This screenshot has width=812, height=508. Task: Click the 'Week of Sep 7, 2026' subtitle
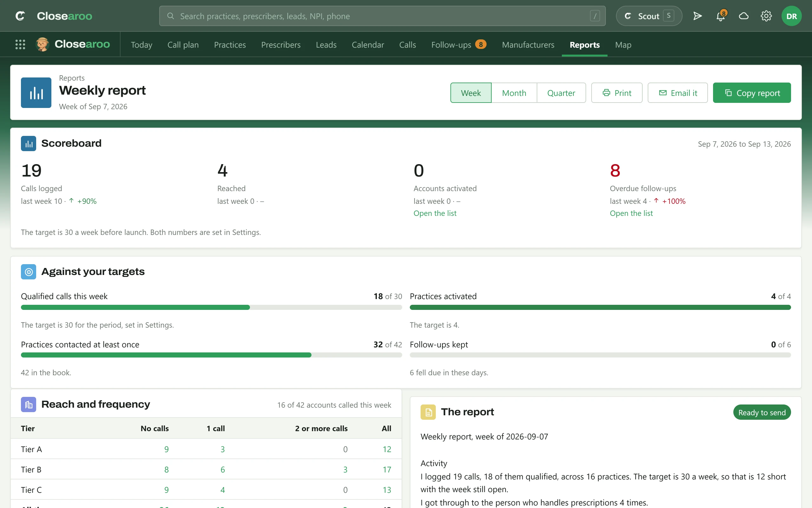[x=93, y=106]
